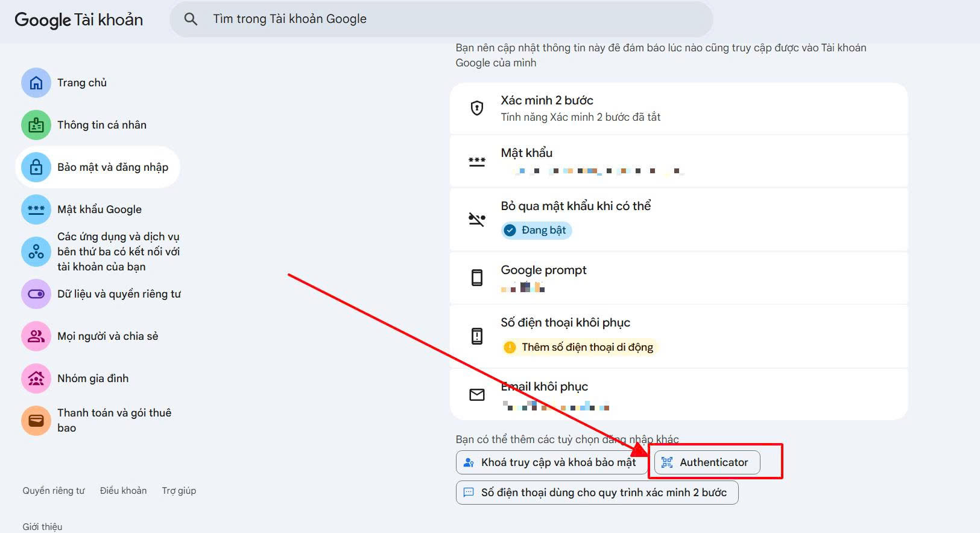Click the search magnifier icon

point(191,19)
